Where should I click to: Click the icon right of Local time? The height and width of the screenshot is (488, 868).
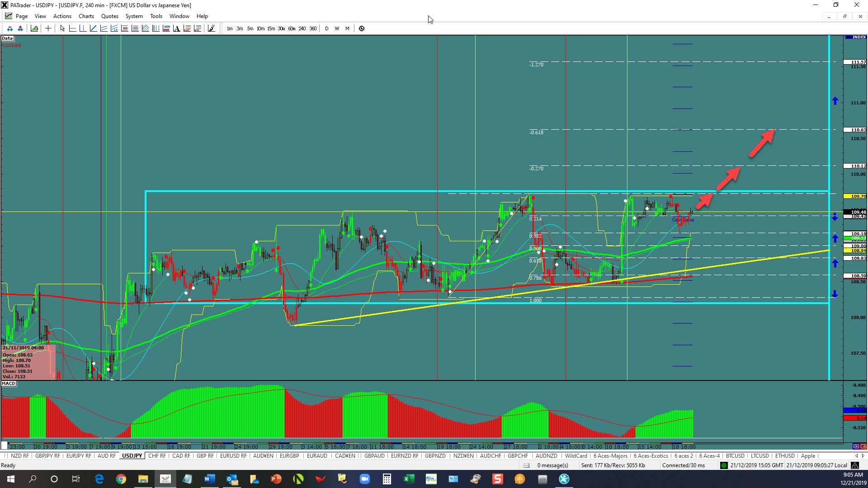coord(855,465)
